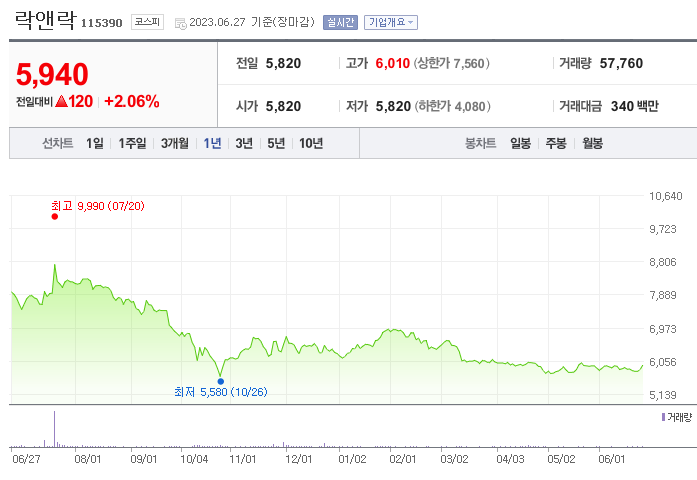Open the 월봉 monthly candle chart
The image size is (697, 480).
593,143
